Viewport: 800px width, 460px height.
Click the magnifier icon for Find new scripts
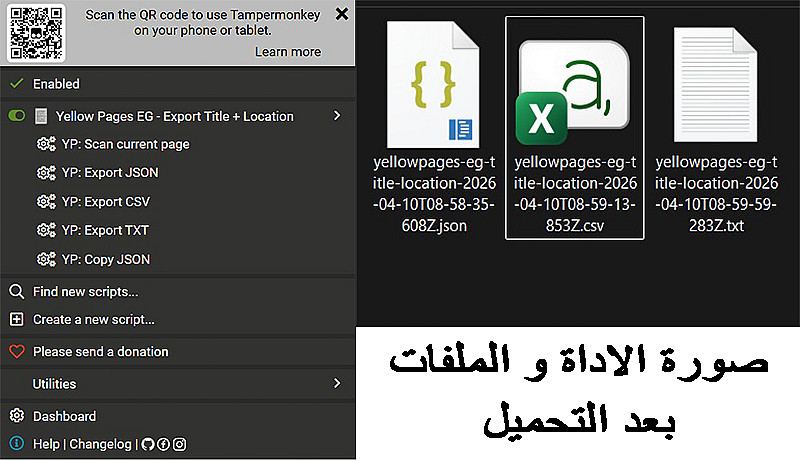point(17,292)
